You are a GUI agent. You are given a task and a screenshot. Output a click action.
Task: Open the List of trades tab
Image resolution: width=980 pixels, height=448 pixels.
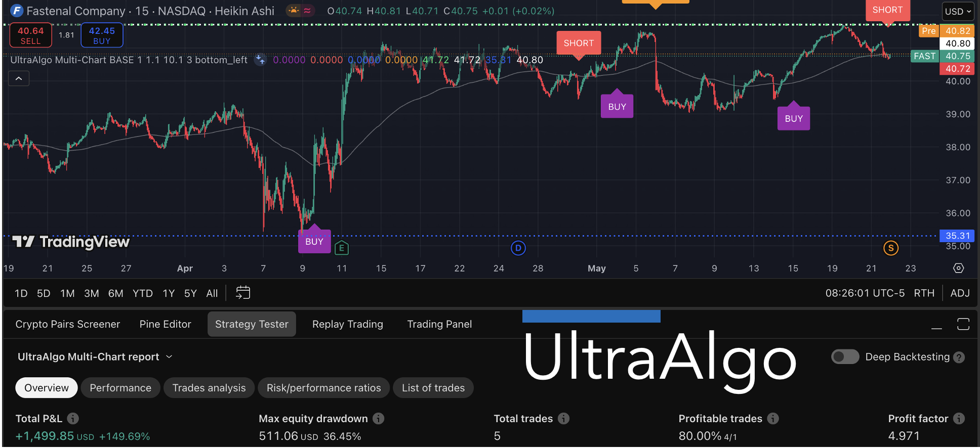click(x=433, y=388)
